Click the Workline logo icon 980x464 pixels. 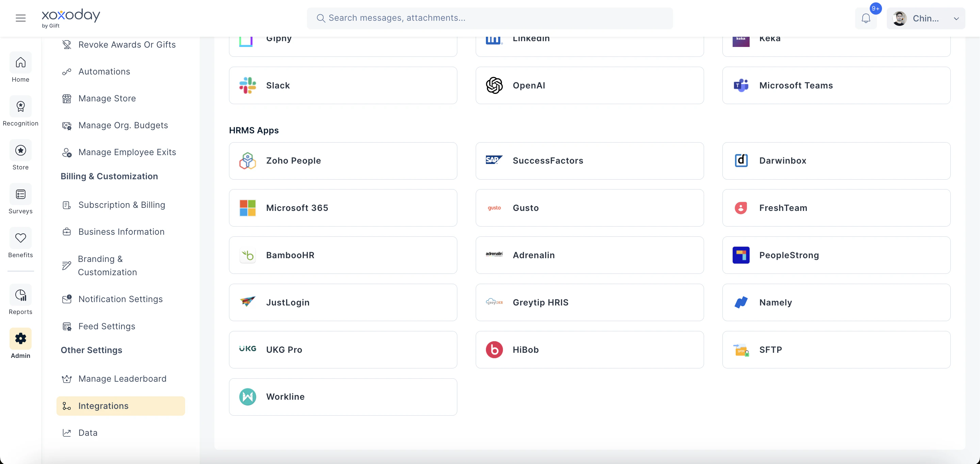pyautogui.click(x=248, y=397)
